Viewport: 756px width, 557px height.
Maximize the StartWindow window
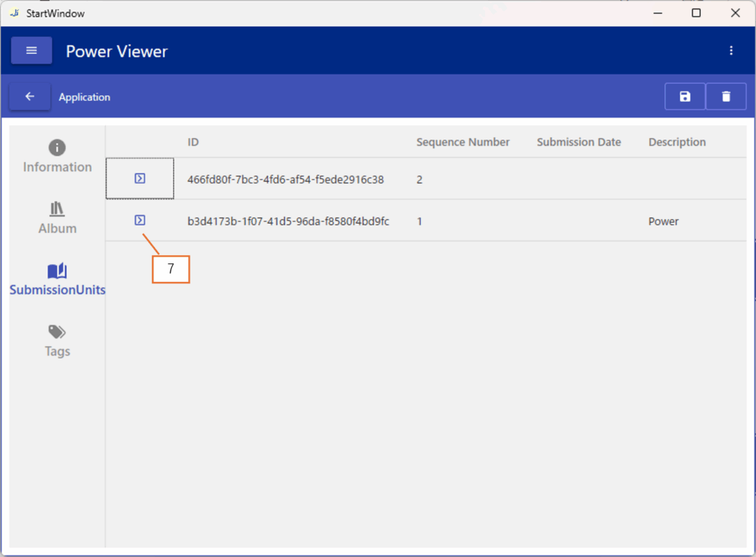[x=695, y=13]
